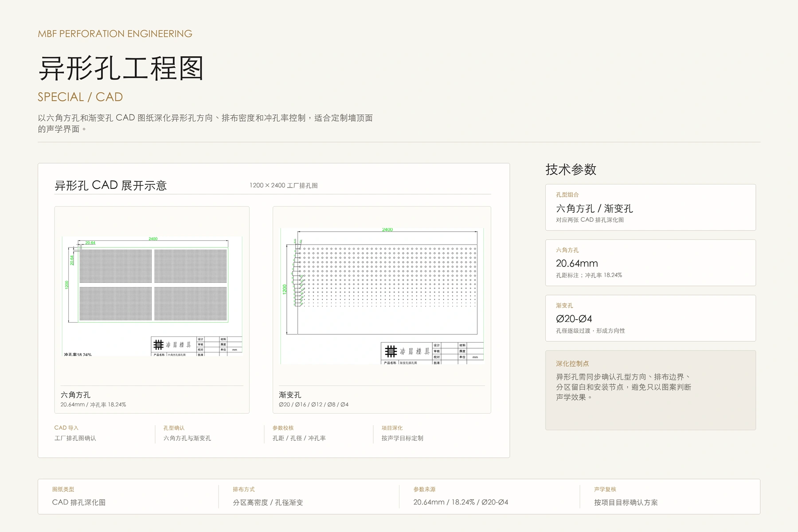Image resolution: width=798 pixels, height=532 pixels.
Task: Click the 深化控制点 note card
Action: click(x=650, y=390)
